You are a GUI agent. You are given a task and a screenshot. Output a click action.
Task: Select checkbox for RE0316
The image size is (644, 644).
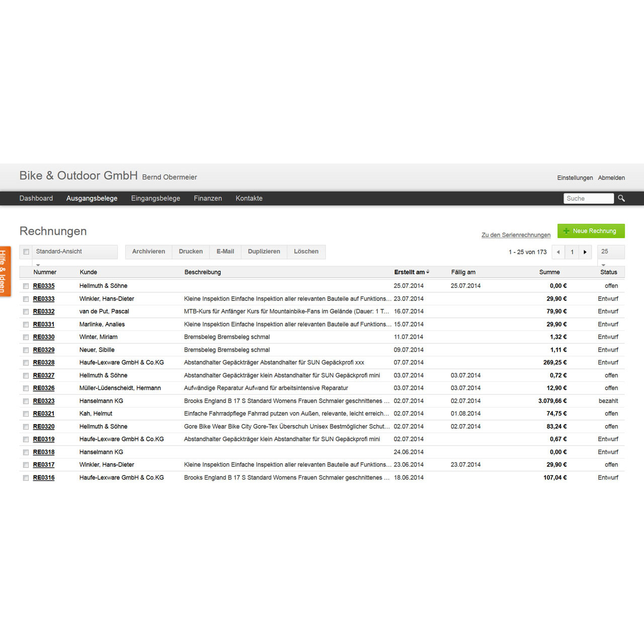point(26,478)
